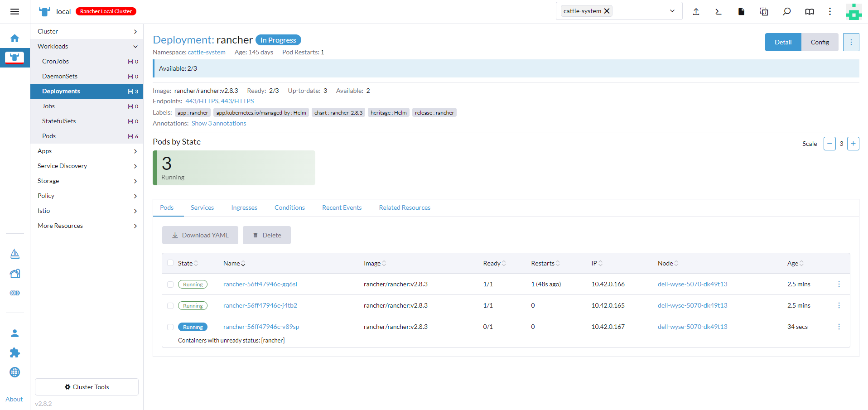Click the Import YAML upload icon
Screen dimensions: 868x410
tap(696, 12)
